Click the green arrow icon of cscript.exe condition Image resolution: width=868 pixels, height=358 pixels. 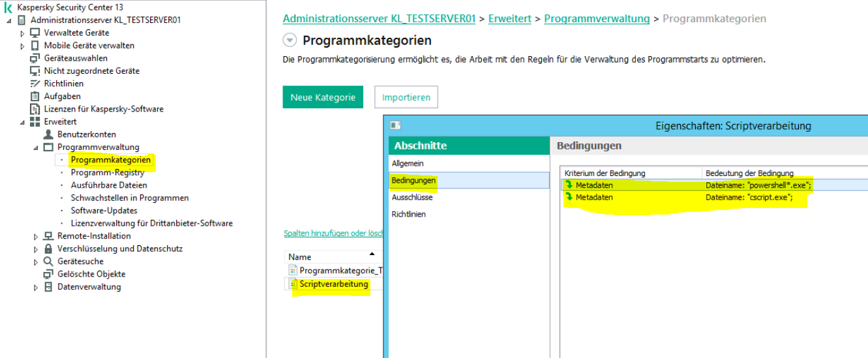click(x=569, y=197)
